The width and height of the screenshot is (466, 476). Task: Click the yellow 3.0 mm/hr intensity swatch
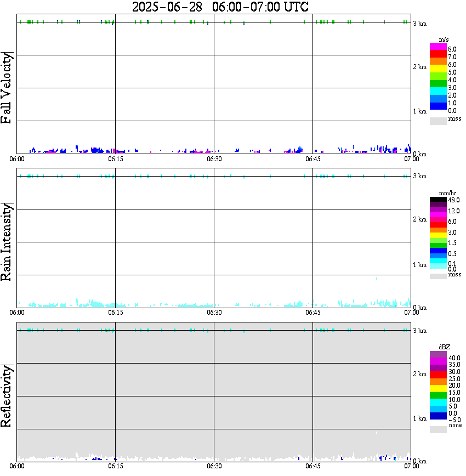pyautogui.click(x=438, y=235)
